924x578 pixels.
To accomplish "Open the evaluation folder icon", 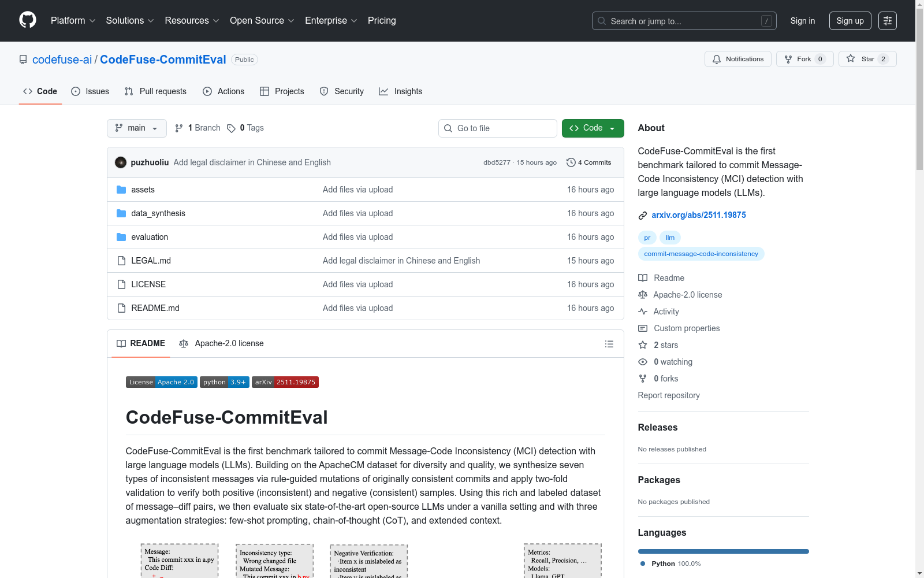I will click(121, 237).
